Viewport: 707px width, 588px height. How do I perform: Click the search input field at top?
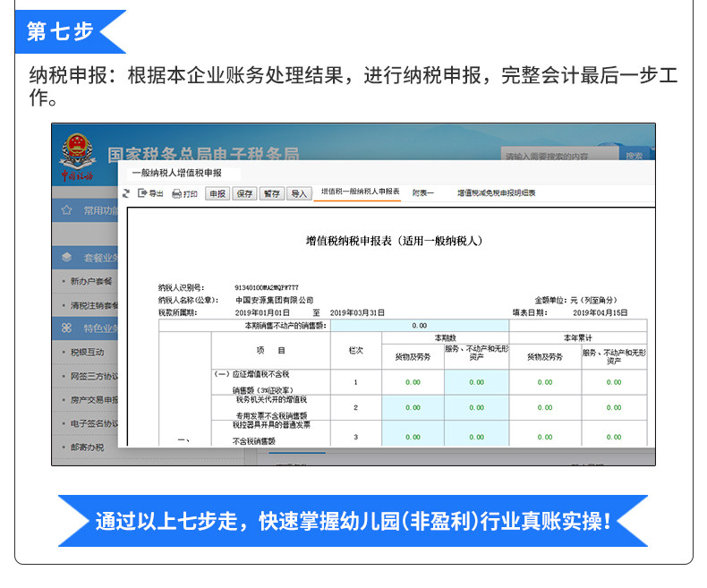[559, 154]
